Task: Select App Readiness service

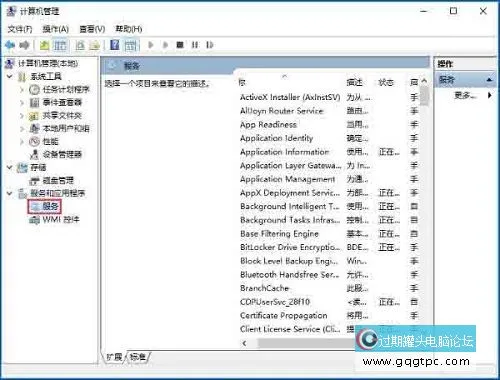Action: (x=268, y=124)
